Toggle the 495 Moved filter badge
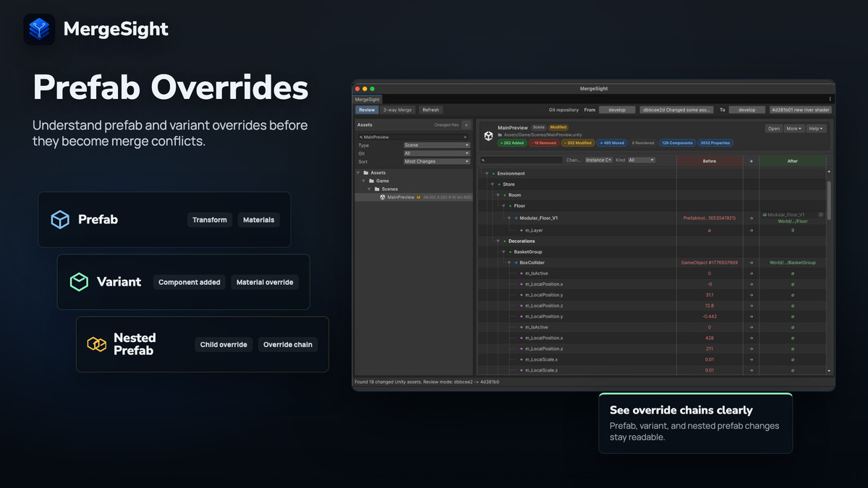 [612, 143]
